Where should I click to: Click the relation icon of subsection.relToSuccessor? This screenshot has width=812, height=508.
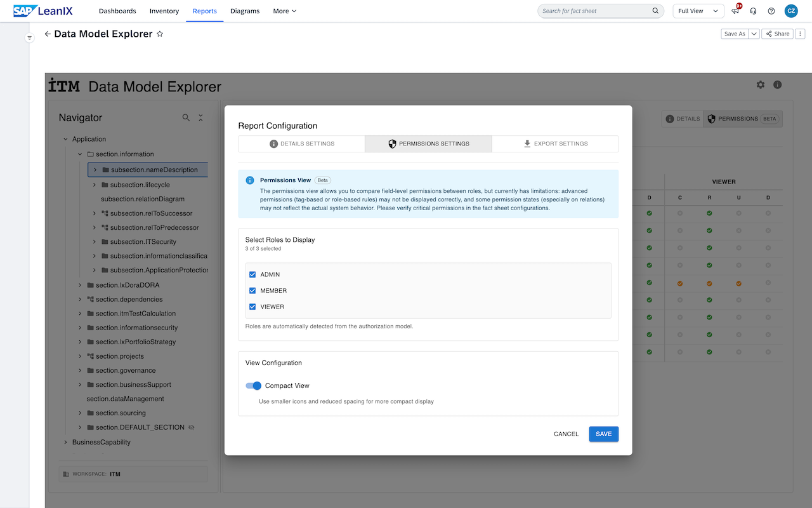click(x=105, y=213)
